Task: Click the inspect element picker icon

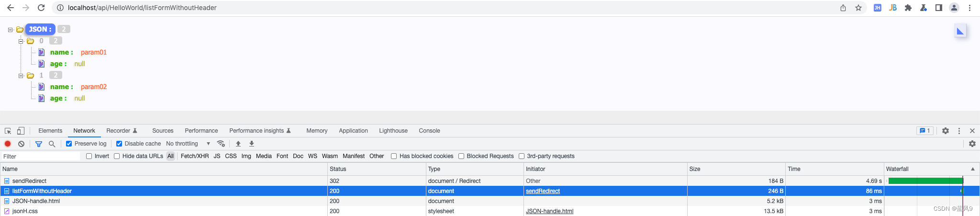Action: [x=8, y=131]
